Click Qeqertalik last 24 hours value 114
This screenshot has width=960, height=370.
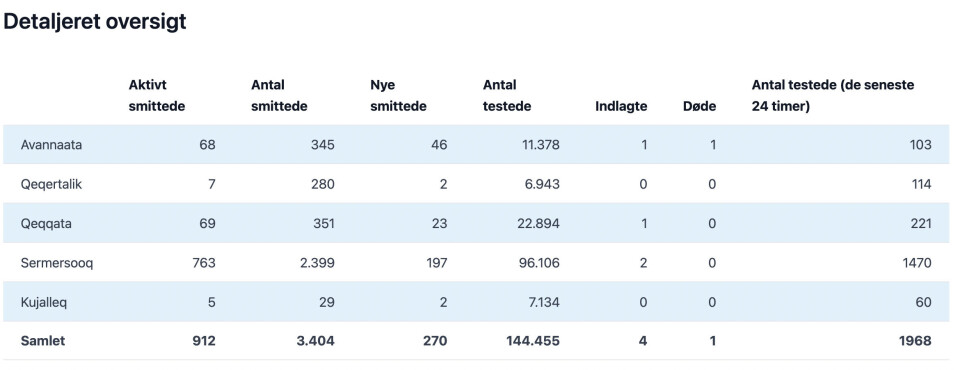pyautogui.click(x=921, y=184)
